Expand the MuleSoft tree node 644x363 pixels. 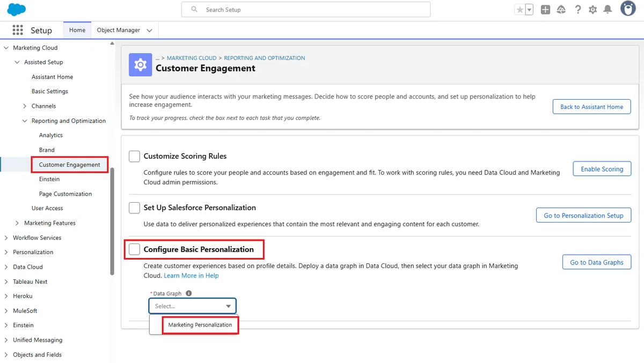coord(6,310)
